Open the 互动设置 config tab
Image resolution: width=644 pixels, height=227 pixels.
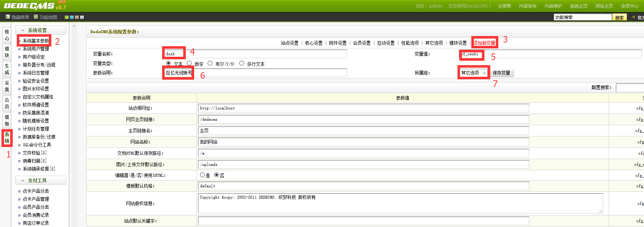(386, 43)
